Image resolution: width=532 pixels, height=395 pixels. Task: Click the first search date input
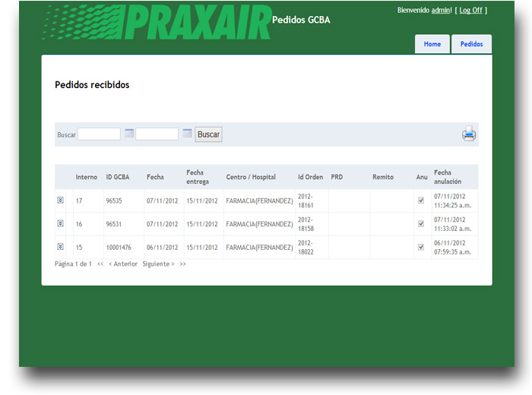click(x=99, y=134)
